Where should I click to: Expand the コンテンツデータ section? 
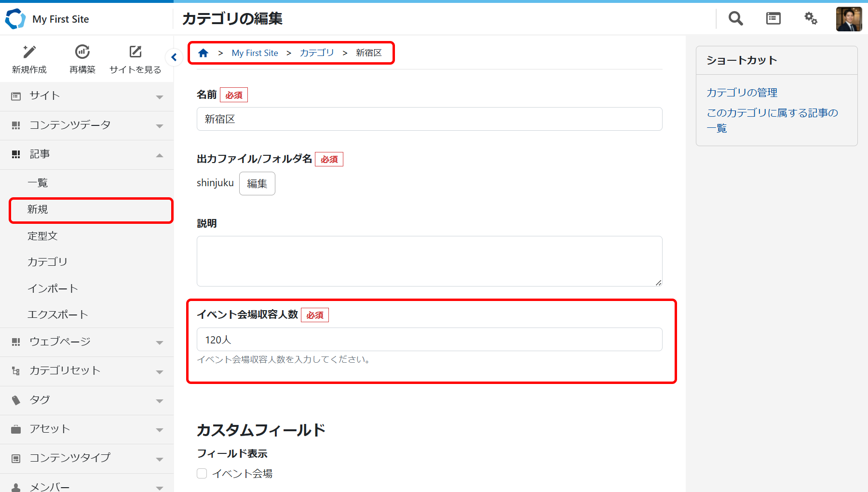click(x=87, y=125)
